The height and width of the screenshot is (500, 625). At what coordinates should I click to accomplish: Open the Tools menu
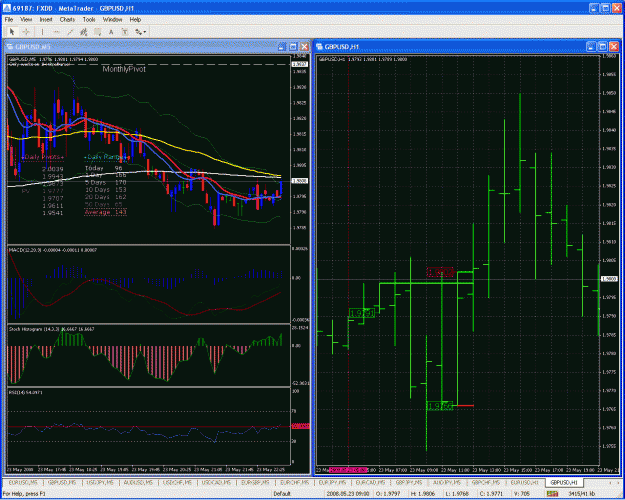pyautogui.click(x=89, y=20)
